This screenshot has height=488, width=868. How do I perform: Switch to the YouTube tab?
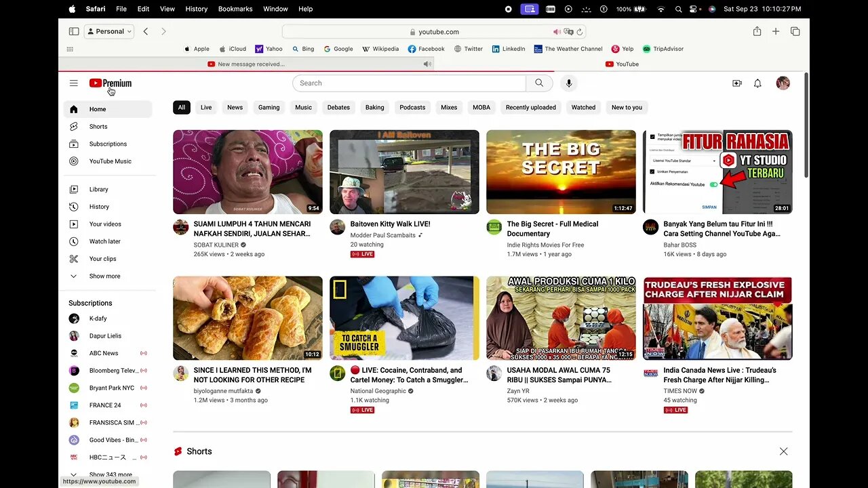(x=622, y=64)
